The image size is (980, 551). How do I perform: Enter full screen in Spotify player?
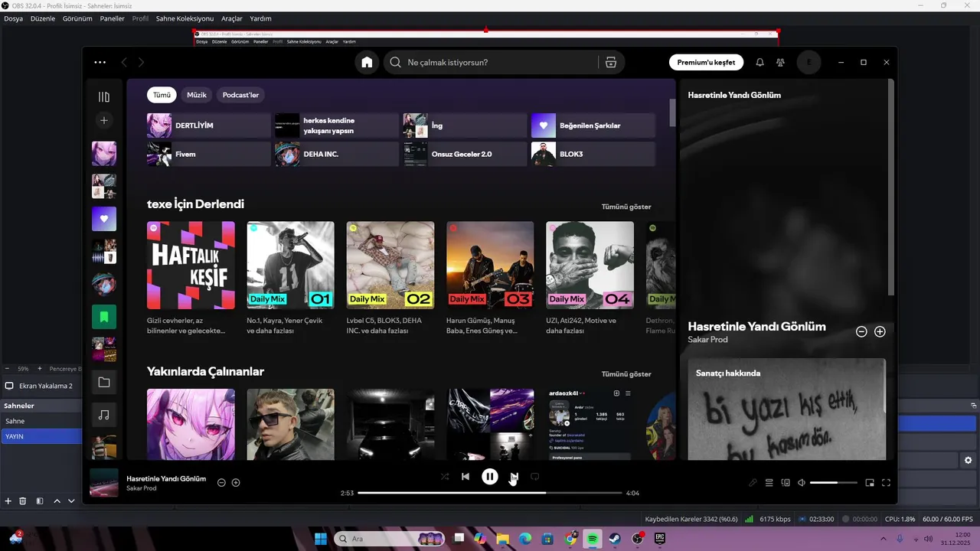click(x=887, y=483)
